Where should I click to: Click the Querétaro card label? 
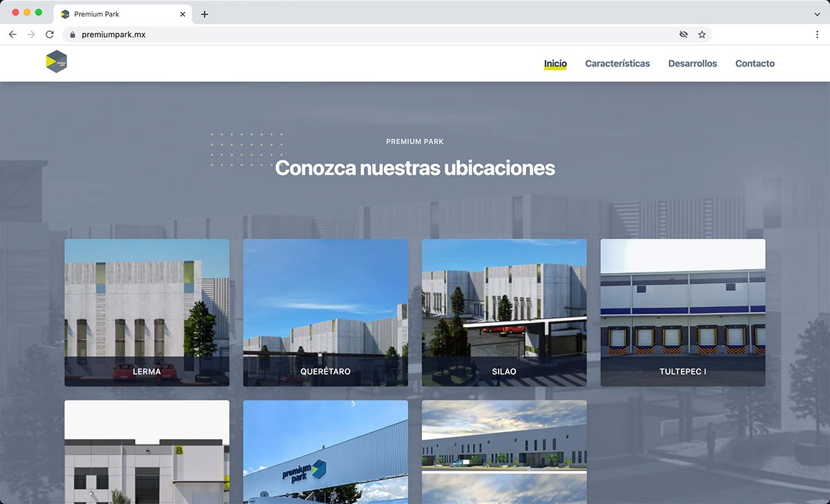326,372
